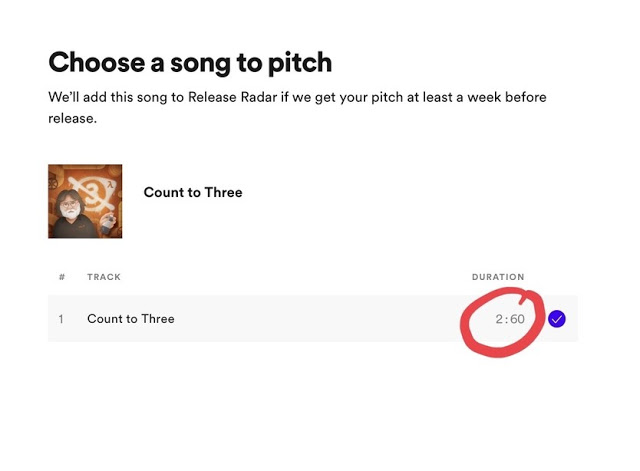The height and width of the screenshot is (471, 640).
Task: Select the Count to Three track name
Action: click(131, 319)
